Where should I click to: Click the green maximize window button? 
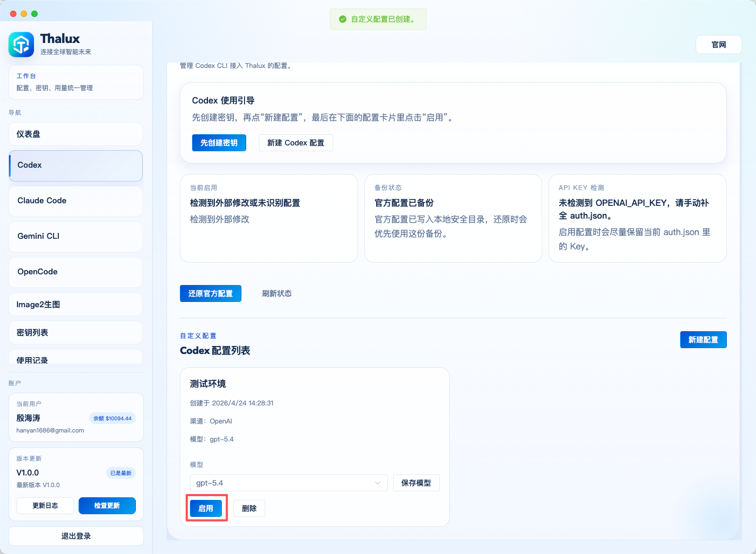[x=34, y=14]
